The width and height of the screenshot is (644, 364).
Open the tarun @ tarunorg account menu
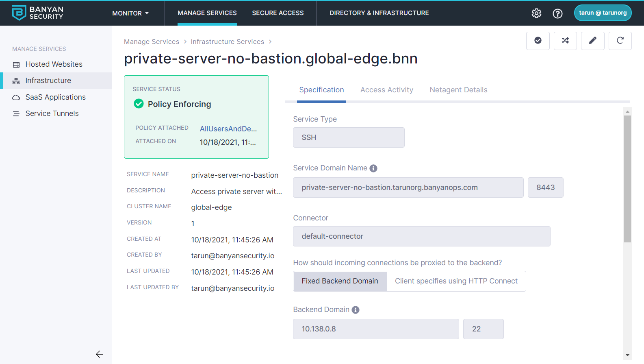pyautogui.click(x=603, y=13)
